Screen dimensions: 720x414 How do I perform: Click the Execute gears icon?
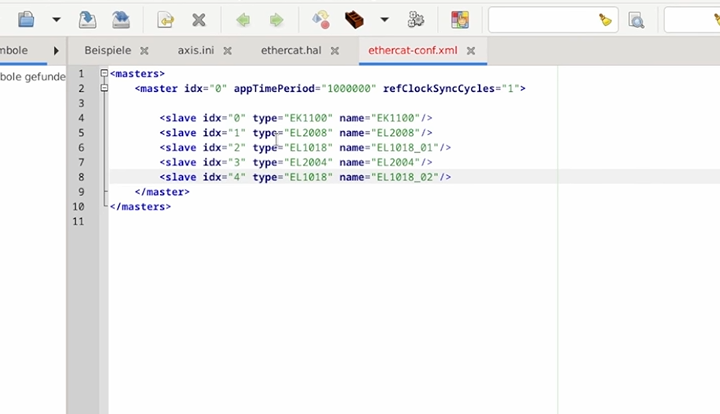[416, 19]
